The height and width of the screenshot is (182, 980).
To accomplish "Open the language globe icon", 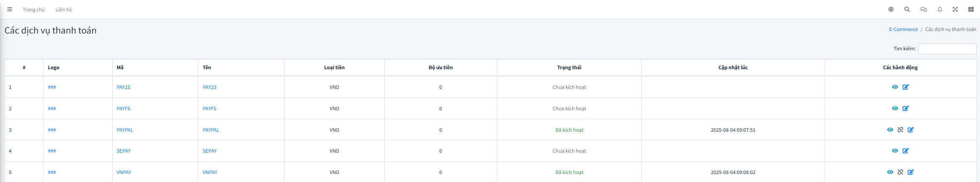I will [891, 9].
